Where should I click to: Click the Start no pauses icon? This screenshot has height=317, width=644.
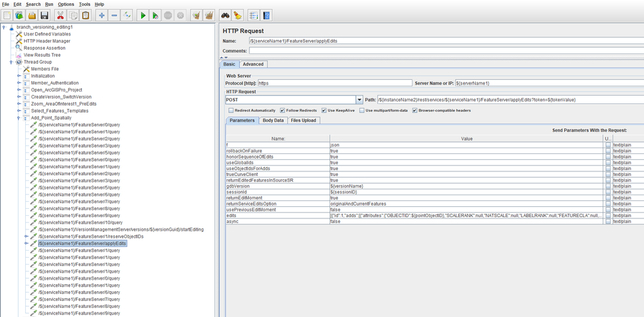tap(155, 15)
